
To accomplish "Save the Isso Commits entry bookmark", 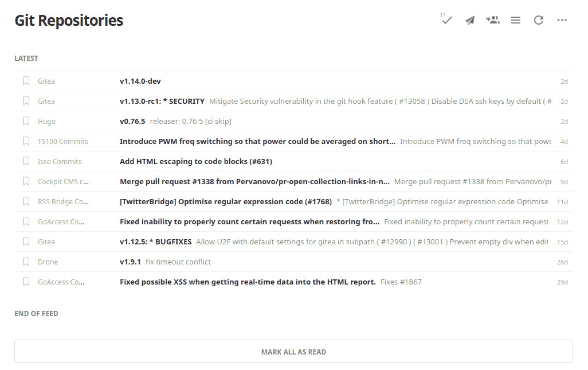I will pyautogui.click(x=26, y=161).
